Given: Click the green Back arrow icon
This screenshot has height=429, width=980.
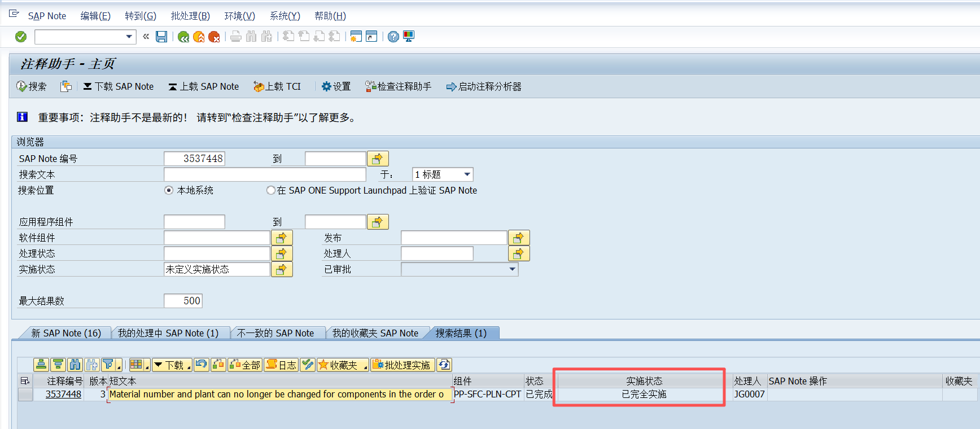Looking at the screenshot, I should click(183, 37).
